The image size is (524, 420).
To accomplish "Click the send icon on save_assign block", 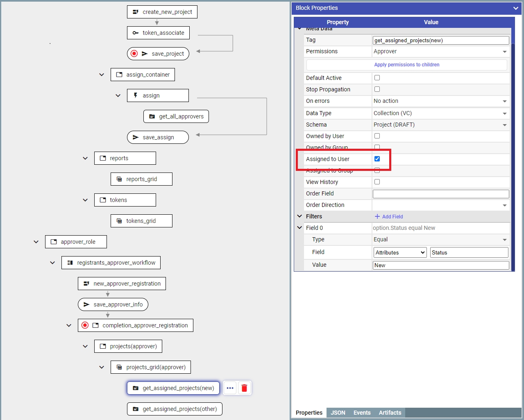I will (136, 137).
